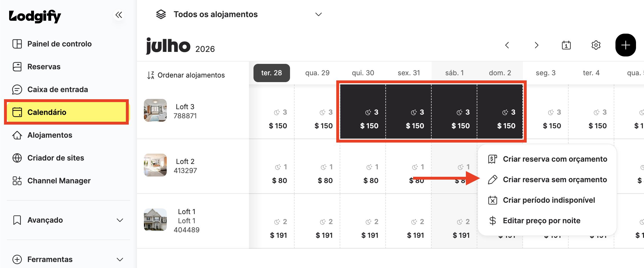The height and width of the screenshot is (268, 644).
Task: Click the black plus add button
Action: [x=625, y=45]
